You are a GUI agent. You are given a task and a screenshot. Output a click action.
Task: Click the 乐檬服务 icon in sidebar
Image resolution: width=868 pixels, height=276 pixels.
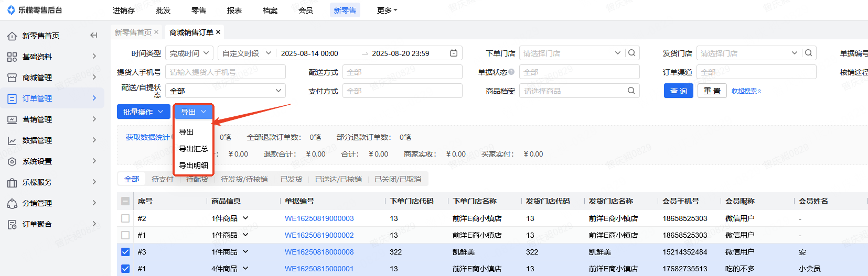[12, 182]
